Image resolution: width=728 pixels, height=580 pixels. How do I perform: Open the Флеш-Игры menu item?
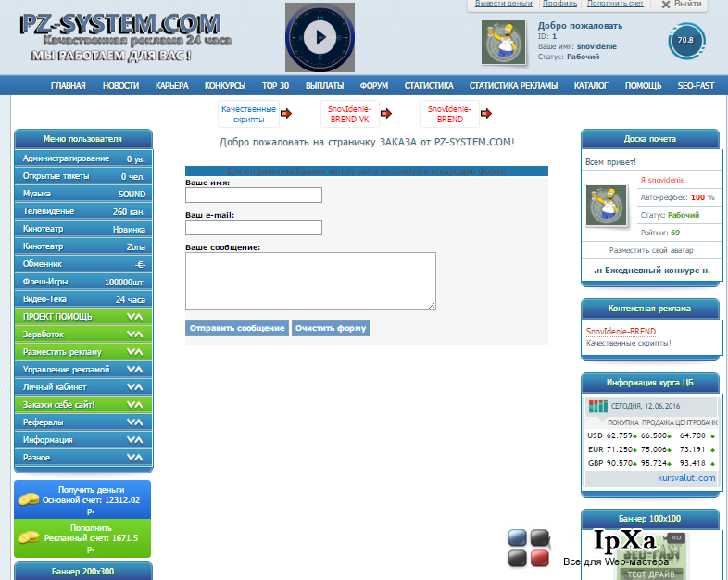pyautogui.click(x=83, y=282)
